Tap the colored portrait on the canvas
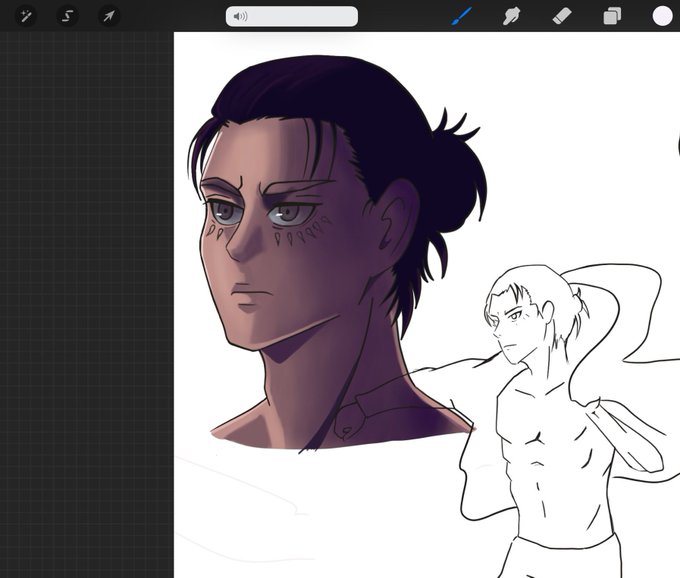 338,254
